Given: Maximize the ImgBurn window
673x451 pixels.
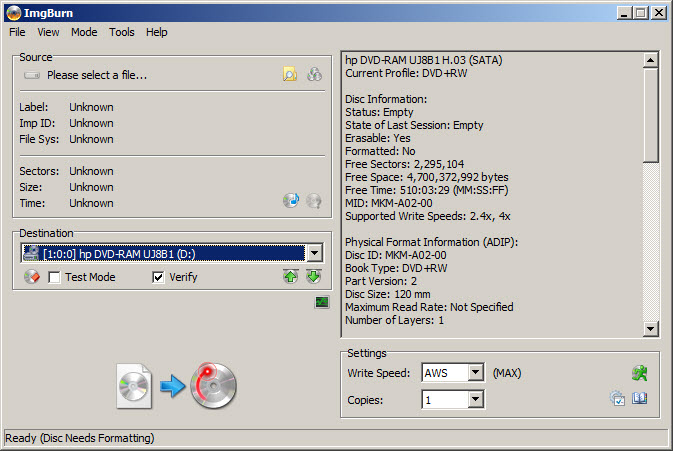Looking at the screenshot, I should 640,13.
